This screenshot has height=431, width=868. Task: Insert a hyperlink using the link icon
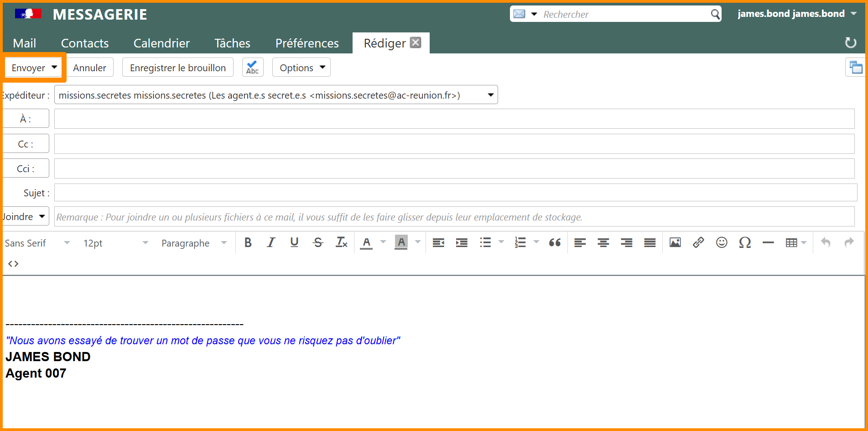(698, 243)
